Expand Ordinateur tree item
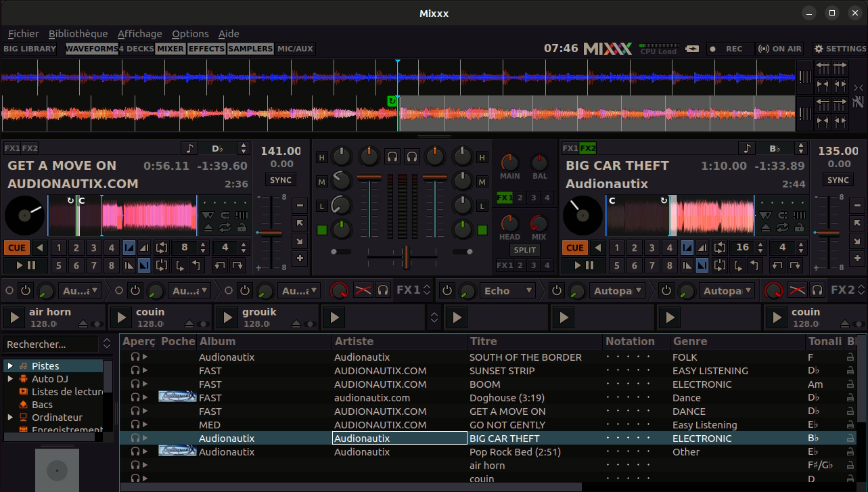The image size is (868, 492). (10, 418)
